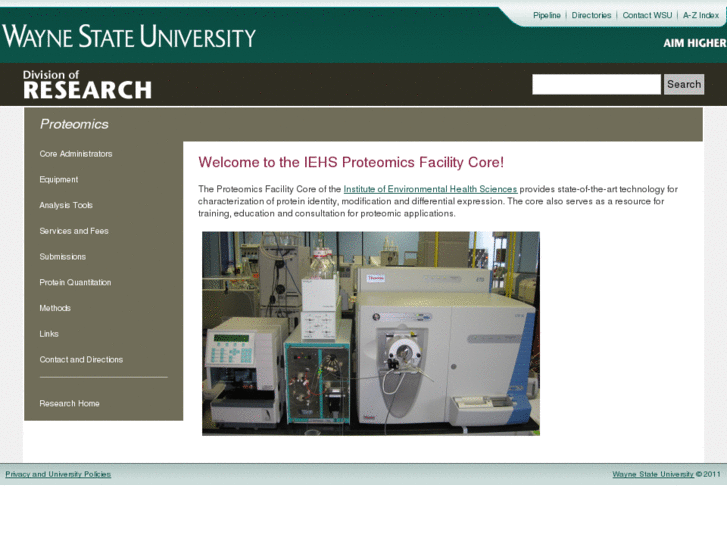Click the Wayne State University logo
The width and height of the screenshot is (727, 545).
pyautogui.click(x=129, y=36)
